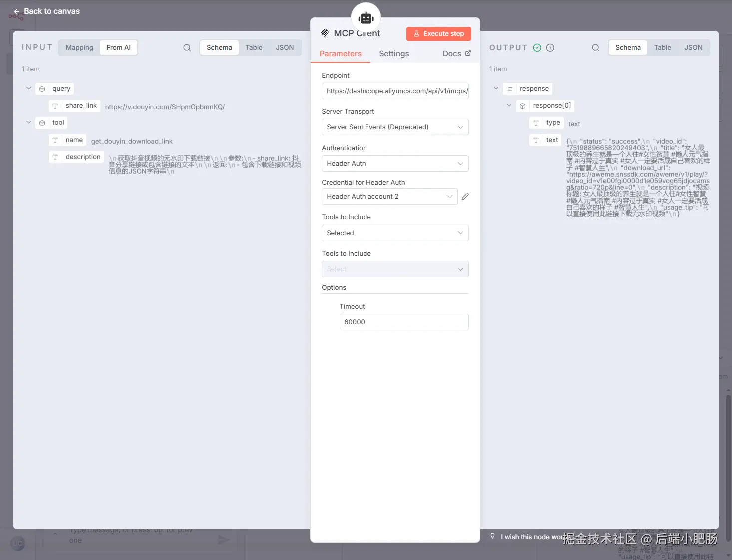Click the 'I wish this node would' feedback link
Image resolution: width=732 pixels, height=560 pixels.
pyautogui.click(x=534, y=537)
